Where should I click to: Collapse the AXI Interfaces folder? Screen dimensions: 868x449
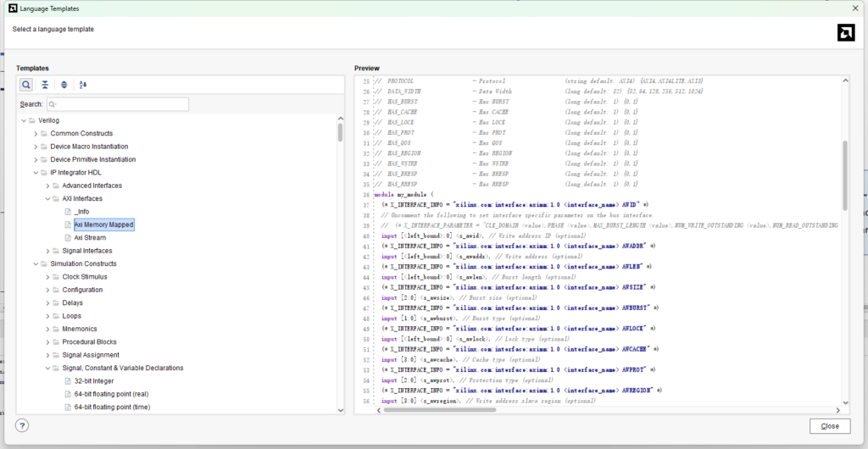tap(47, 198)
